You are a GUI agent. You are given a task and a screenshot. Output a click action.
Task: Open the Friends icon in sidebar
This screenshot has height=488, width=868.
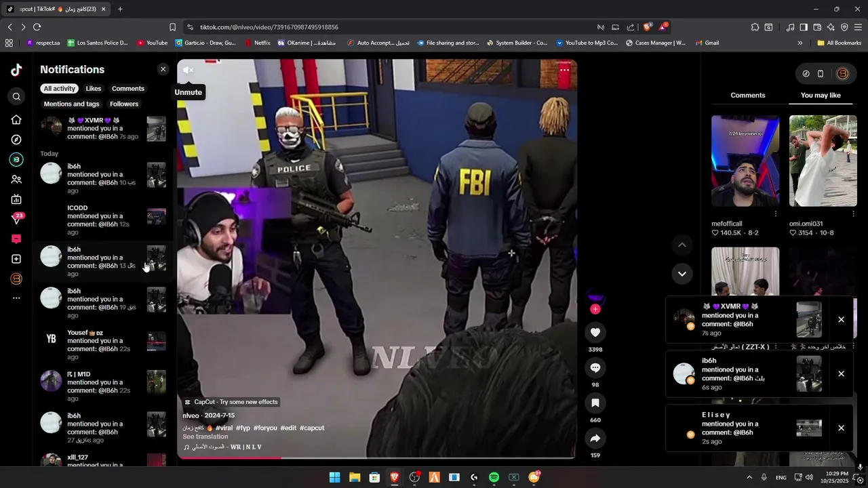pyautogui.click(x=16, y=180)
